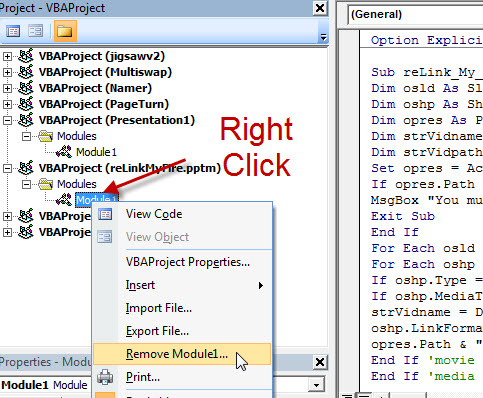Collapse Modules folder under reLinkMyFire.pptm

pos(26,184)
